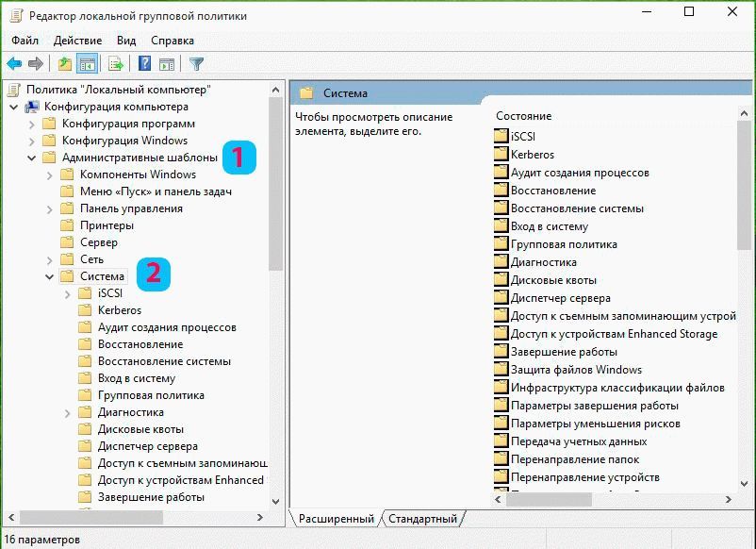Open Help via blue question mark icon

pyautogui.click(x=145, y=64)
